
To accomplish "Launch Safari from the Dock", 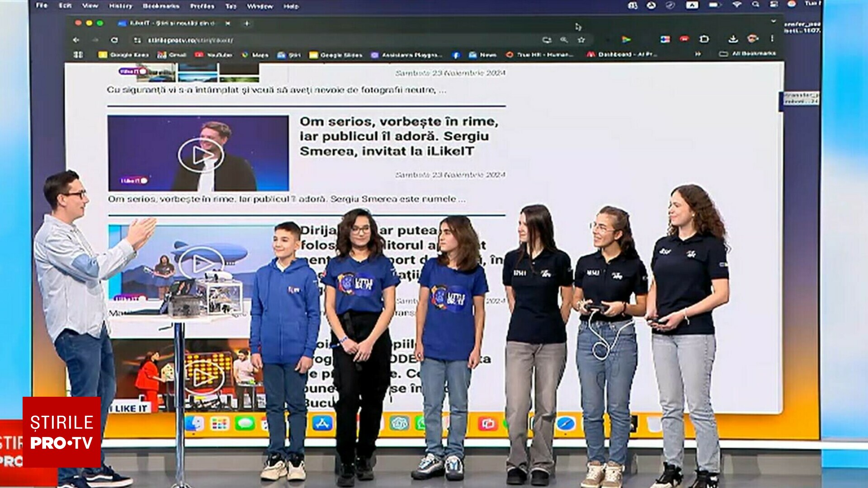I will (x=566, y=424).
